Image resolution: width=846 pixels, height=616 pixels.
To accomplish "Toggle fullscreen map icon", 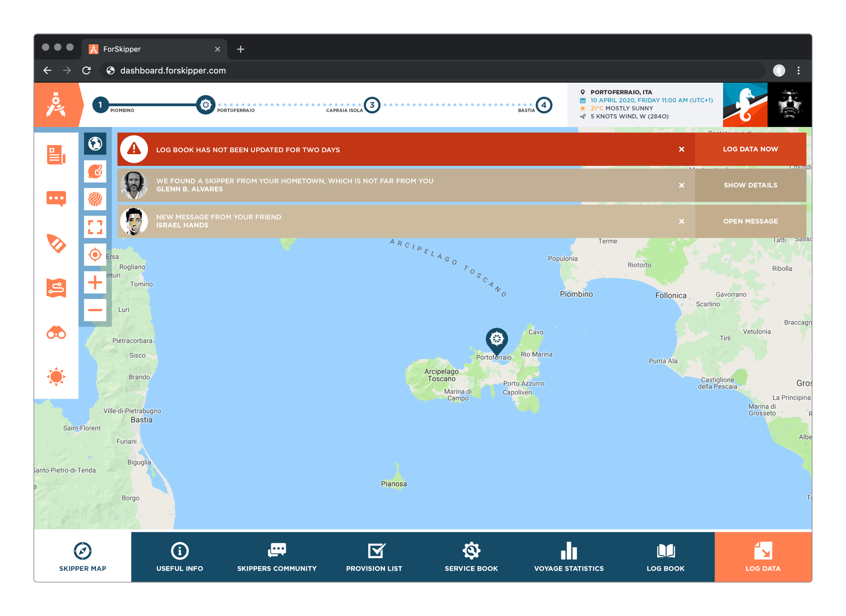I will click(95, 227).
